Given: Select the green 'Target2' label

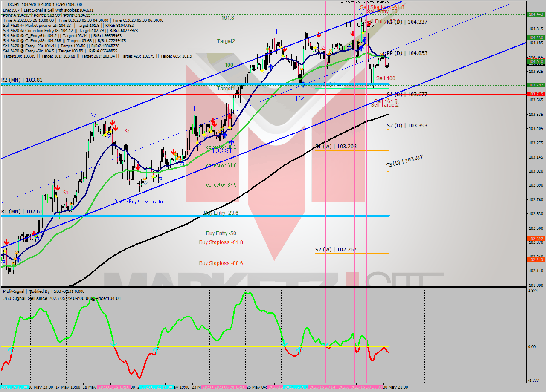Looking at the screenshot, I should 226,41.
